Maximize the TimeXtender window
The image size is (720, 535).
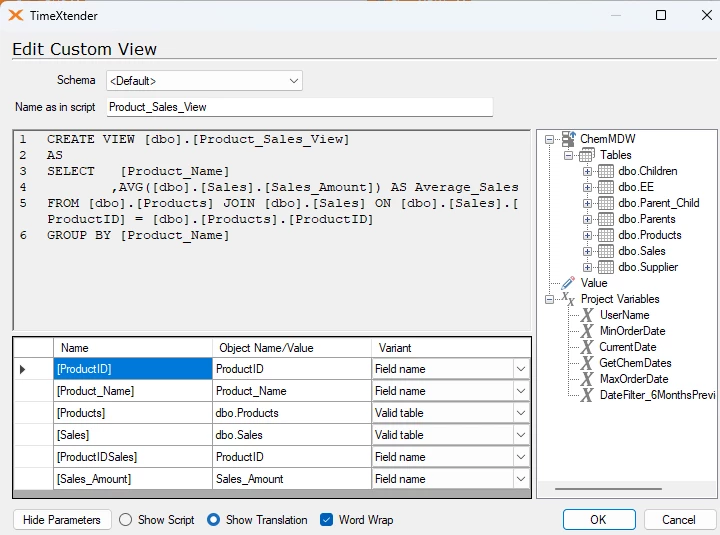pyautogui.click(x=661, y=15)
